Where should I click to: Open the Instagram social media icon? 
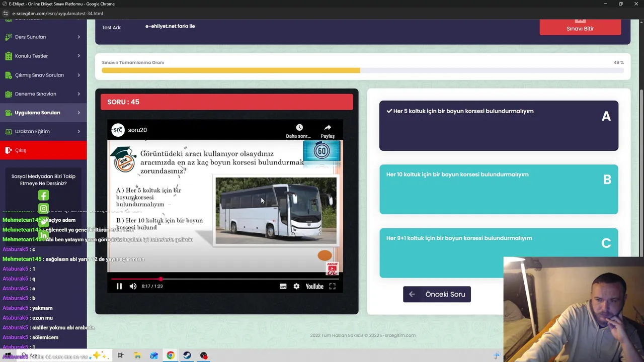click(x=44, y=208)
